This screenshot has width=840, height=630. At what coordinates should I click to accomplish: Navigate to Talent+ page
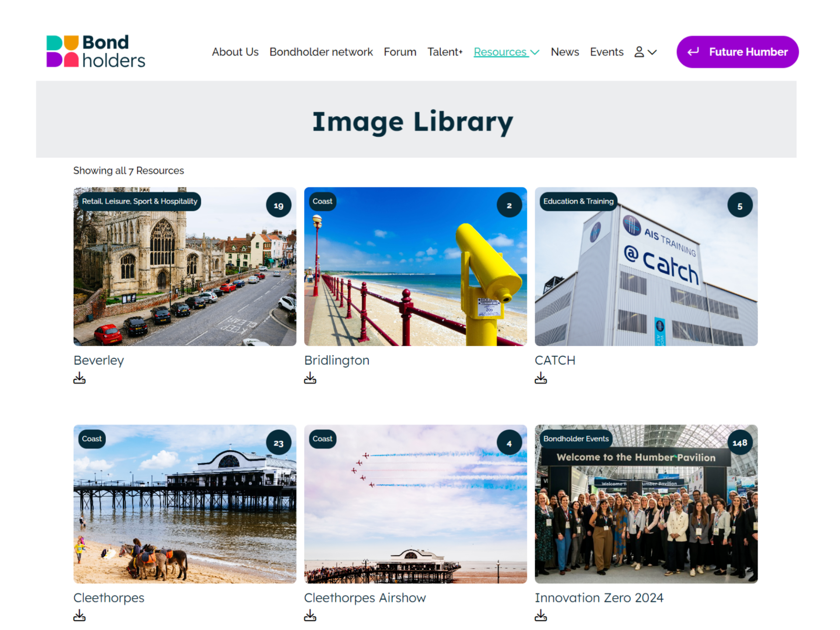tap(444, 52)
